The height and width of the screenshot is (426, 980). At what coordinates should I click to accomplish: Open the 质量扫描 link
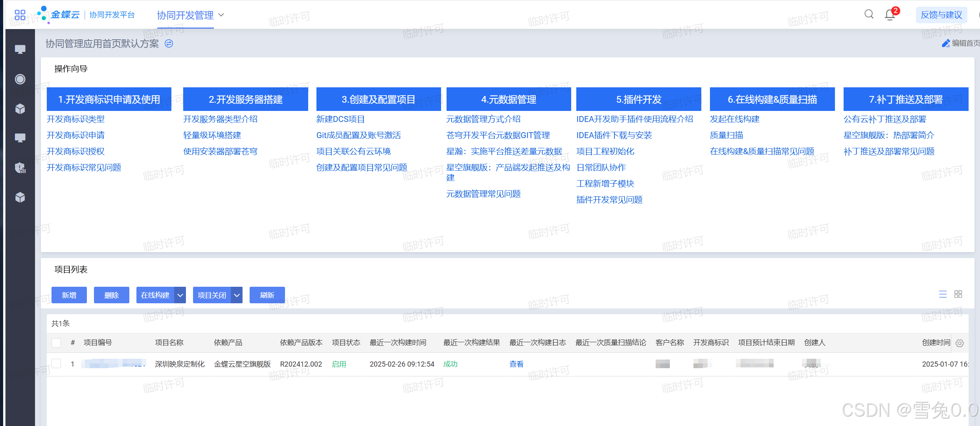point(726,135)
